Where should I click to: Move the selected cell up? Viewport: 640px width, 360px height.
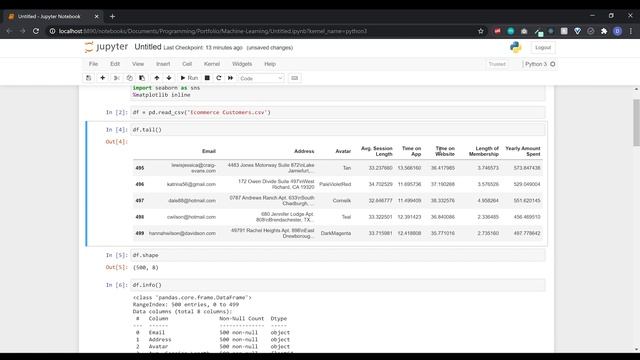pyautogui.click(x=157, y=78)
